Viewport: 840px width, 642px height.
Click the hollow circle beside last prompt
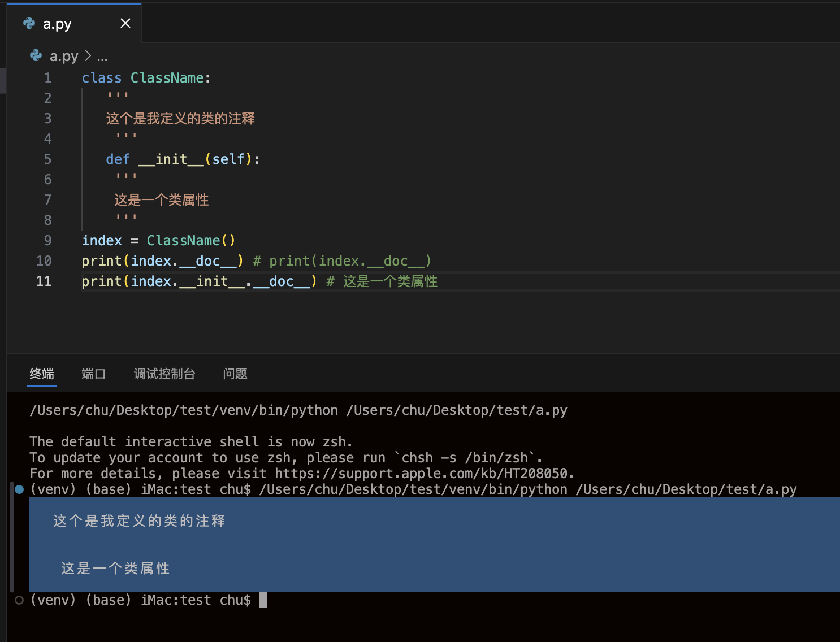[x=19, y=600]
